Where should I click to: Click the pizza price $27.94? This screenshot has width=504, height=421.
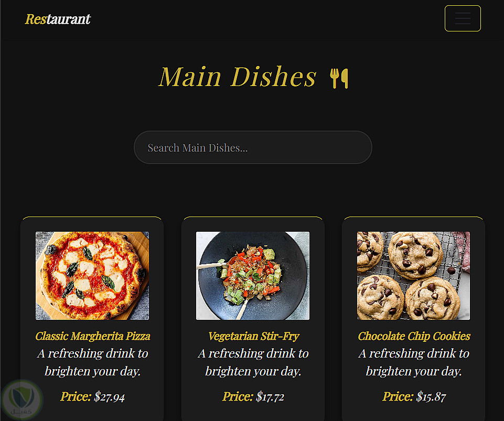(x=109, y=397)
